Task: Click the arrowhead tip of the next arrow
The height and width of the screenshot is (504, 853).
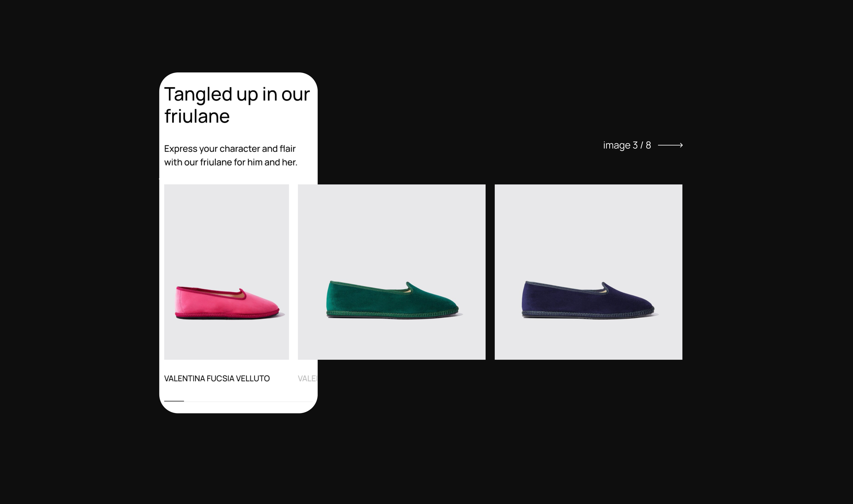Action: tap(681, 145)
